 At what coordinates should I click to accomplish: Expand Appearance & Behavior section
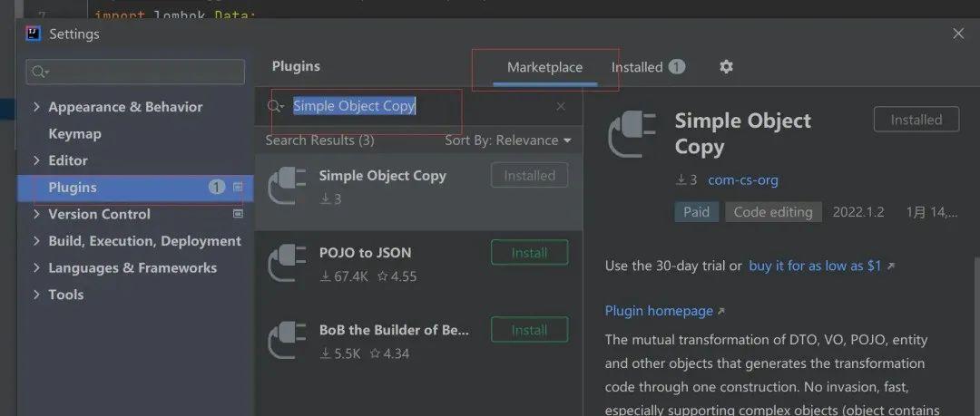pos(37,107)
